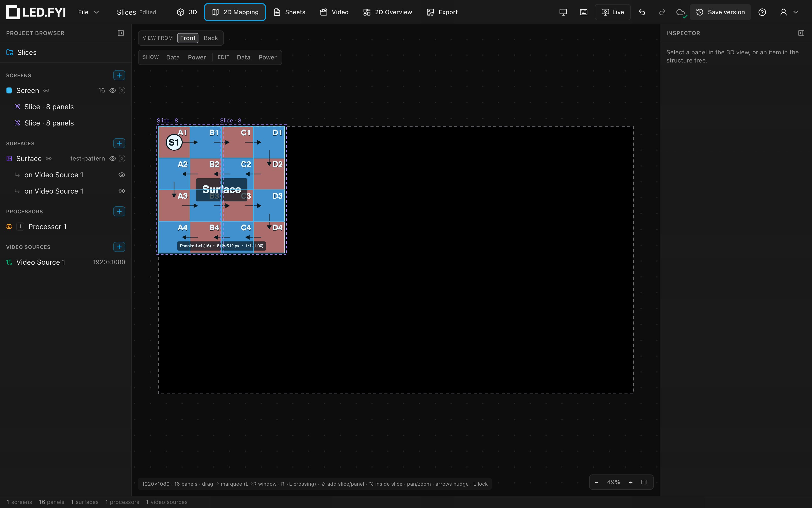
Task: Set view from Back
Action: pyautogui.click(x=211, y=38)
